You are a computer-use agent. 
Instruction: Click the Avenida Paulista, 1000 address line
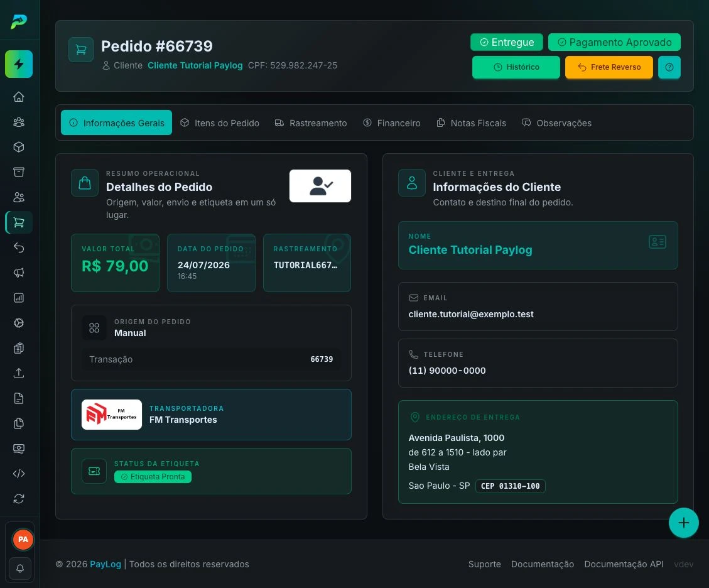(457, 438)
